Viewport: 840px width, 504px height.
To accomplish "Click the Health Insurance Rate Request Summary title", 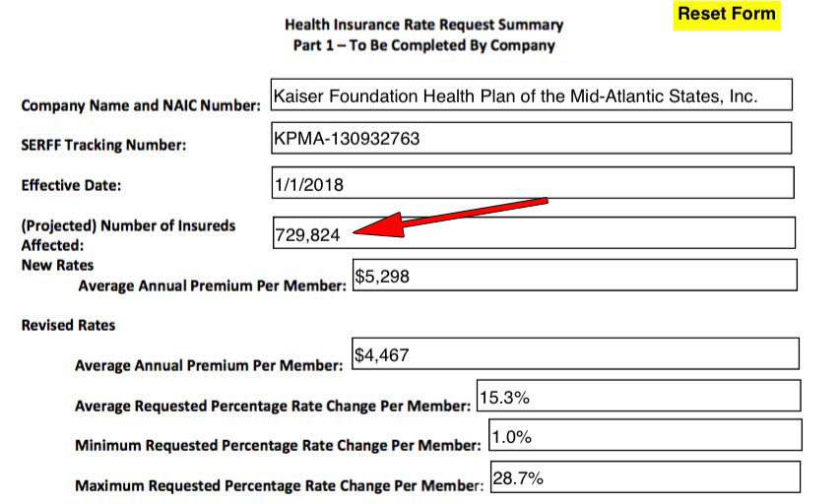I will (x=423, y=26).
